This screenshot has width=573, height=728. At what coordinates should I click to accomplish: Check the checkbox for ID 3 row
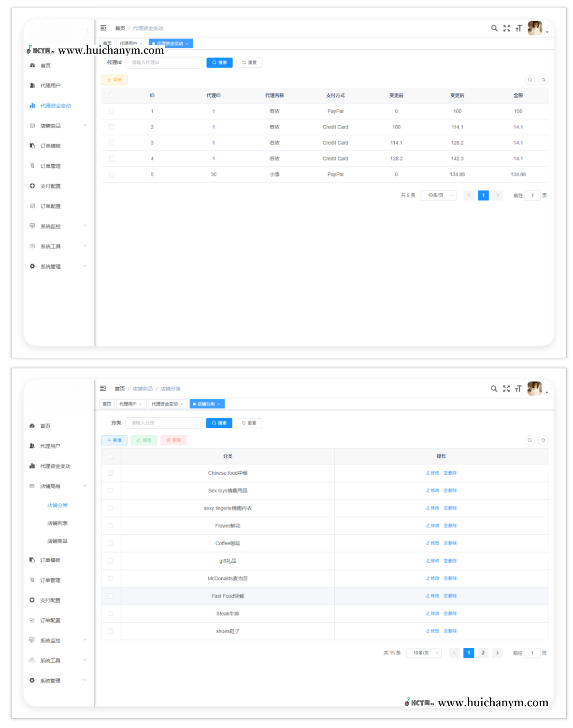112,143
